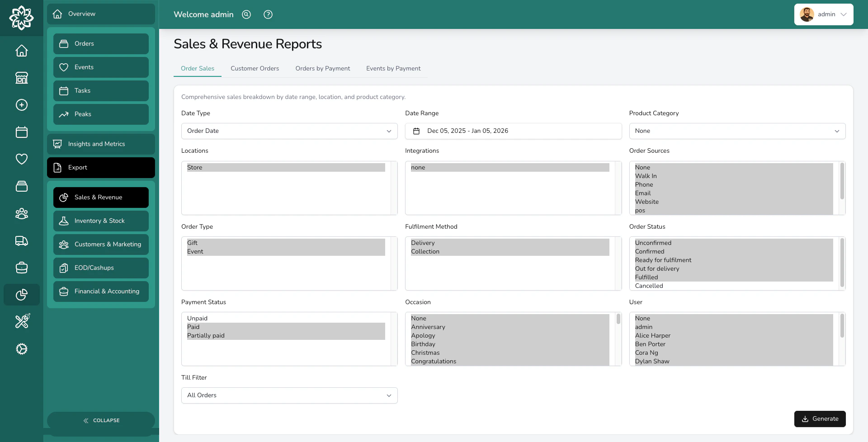Open the pie chart reports icon
Screen dimensions: 868x442
pyautogui.click(x=21, y=295)
